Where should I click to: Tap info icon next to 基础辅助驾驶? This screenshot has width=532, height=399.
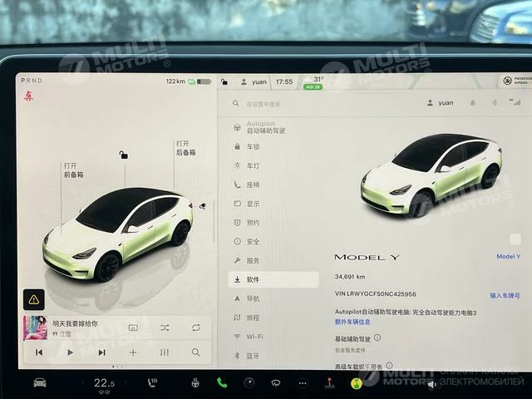[377, 337]
